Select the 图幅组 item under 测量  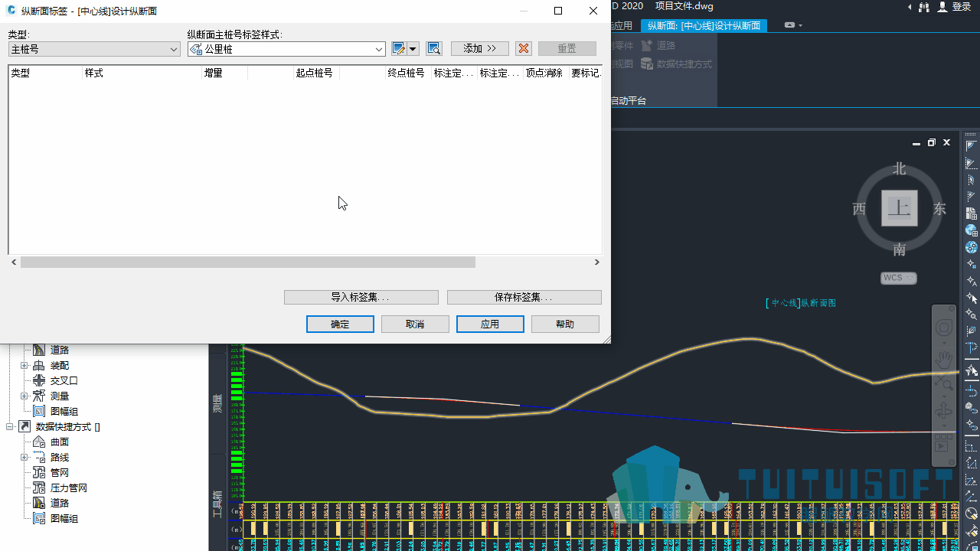point(64,412)
